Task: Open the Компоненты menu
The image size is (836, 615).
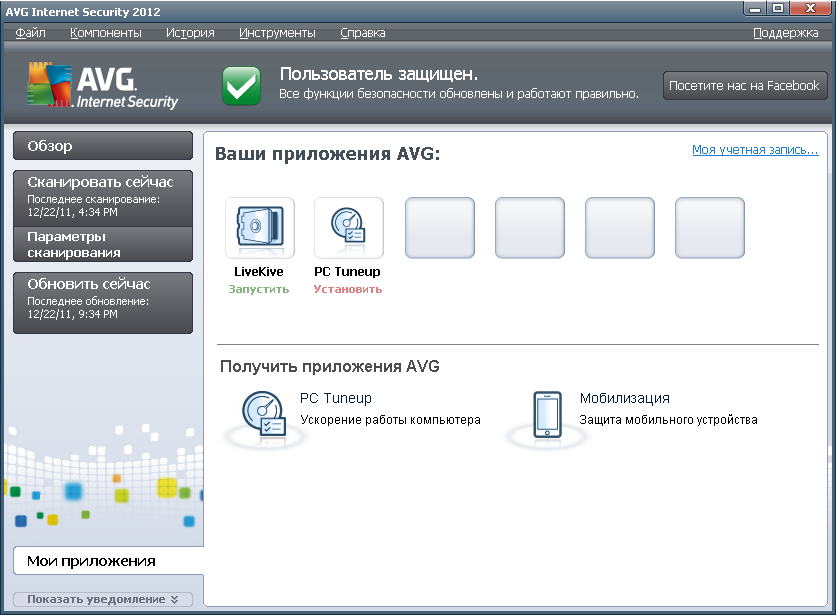Action: [106, 33]
